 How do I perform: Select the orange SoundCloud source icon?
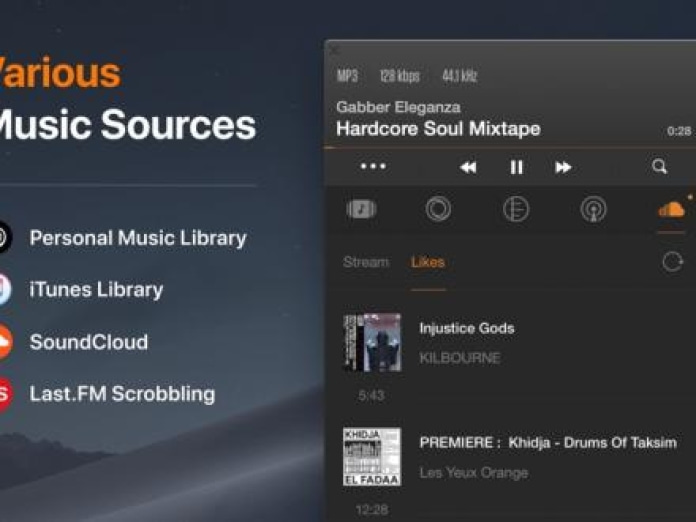point(671,209)
